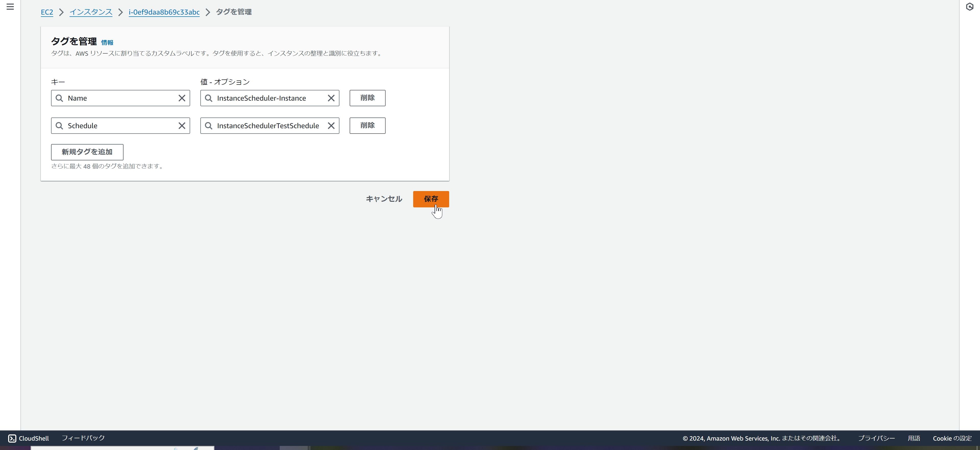Click the EC2 hexagon icon in top-right corner
The height and width of the screenshot is (450, 980).
pos(969,6)
